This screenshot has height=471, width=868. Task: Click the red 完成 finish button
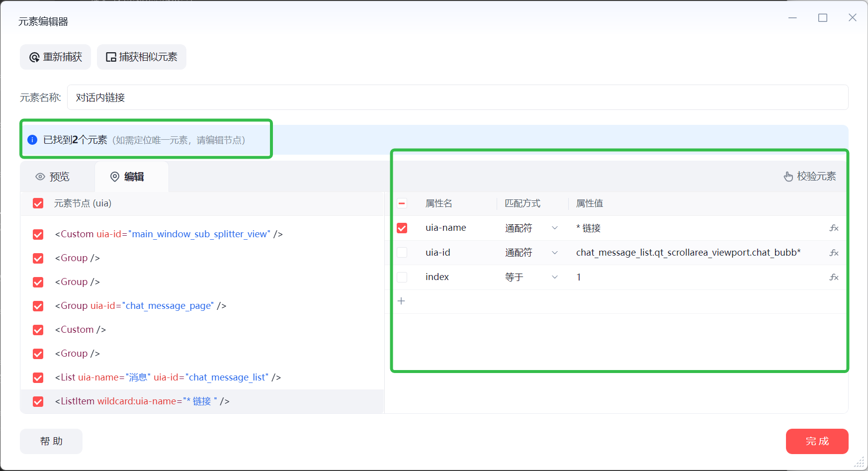[x=817, y=441]
